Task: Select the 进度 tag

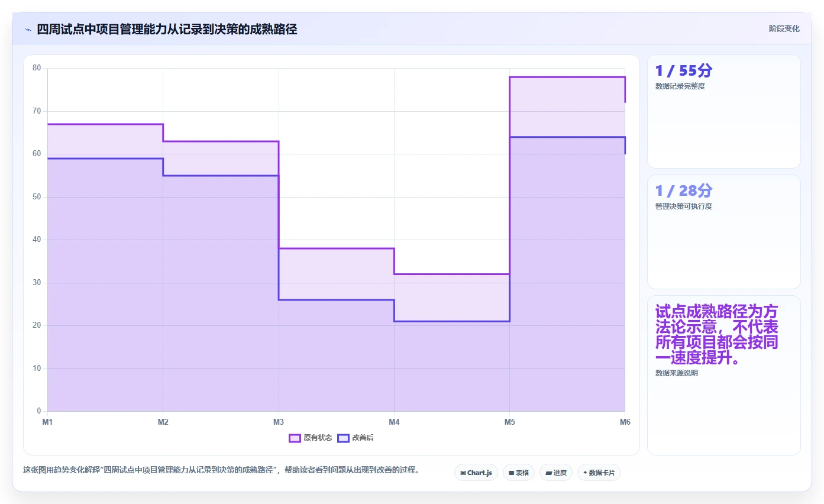Action: 556,473
